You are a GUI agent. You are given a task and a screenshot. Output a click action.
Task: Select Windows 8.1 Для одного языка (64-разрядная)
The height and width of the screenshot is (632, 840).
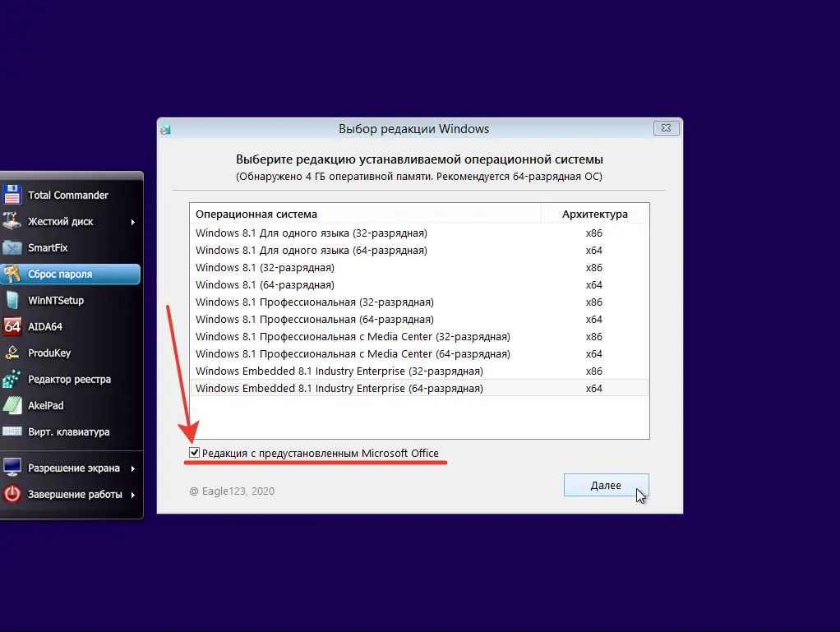coord(419,250)
